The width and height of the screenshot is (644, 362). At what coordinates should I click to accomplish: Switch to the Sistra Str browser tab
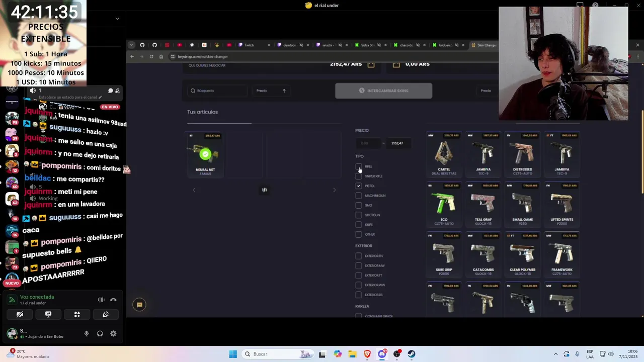(x=371, y=45)
